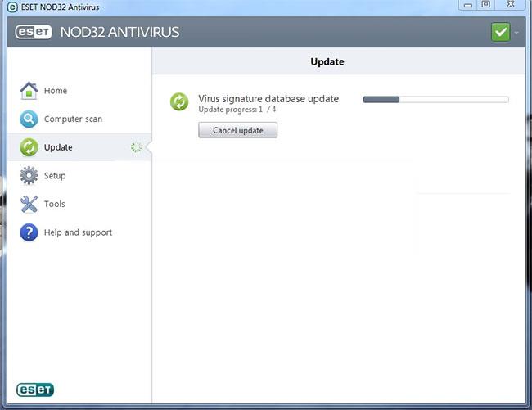Click the ESET logo in the header

click(x=34, y=32)
